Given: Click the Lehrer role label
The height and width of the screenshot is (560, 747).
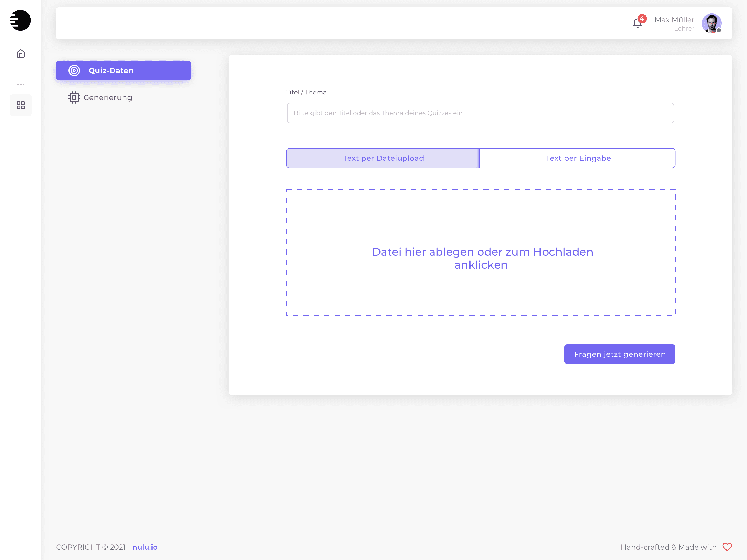Looking at the screenshot, I should click(684, 29).
